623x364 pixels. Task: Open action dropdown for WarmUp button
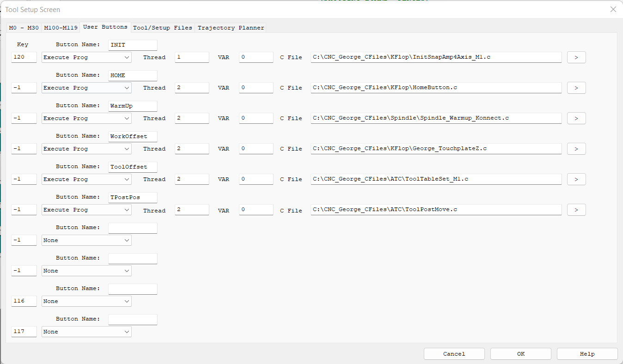(x=86, y=118)
